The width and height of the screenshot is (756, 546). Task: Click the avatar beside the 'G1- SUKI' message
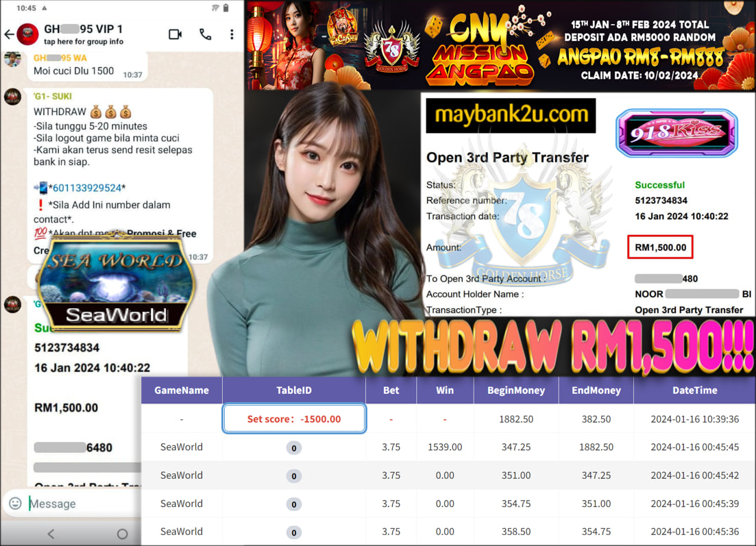(x=12, y=97)
